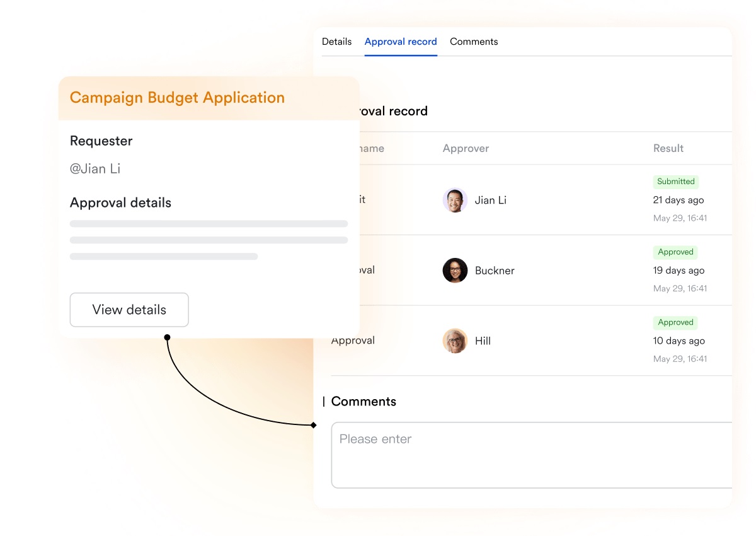This screenshot has height=536, width=756.
Task: Switch to the Details tab
Action: click(x=336, y=42)
